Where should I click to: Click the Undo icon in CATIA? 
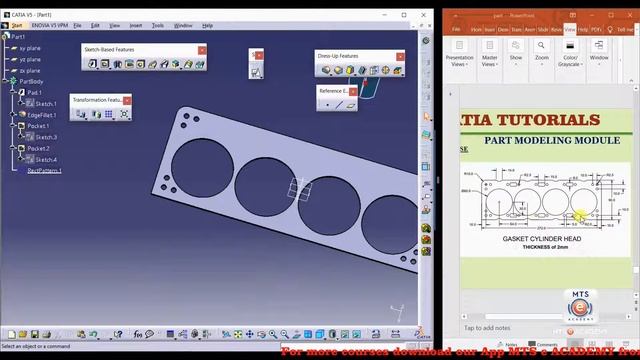pos(93,335)
